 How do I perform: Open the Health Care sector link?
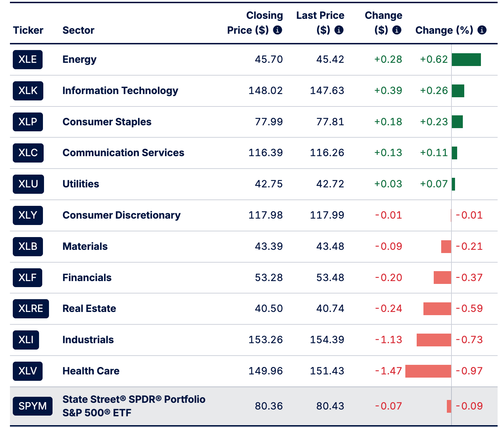pos(91,371)
